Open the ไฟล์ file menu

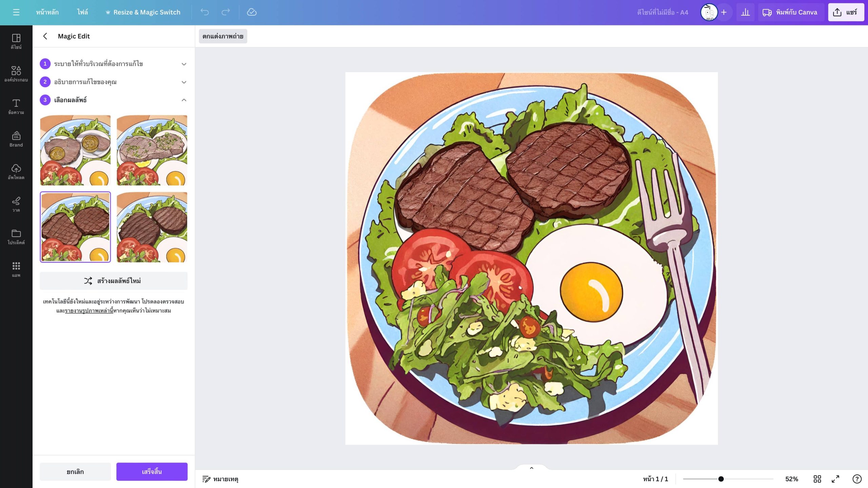82,12
